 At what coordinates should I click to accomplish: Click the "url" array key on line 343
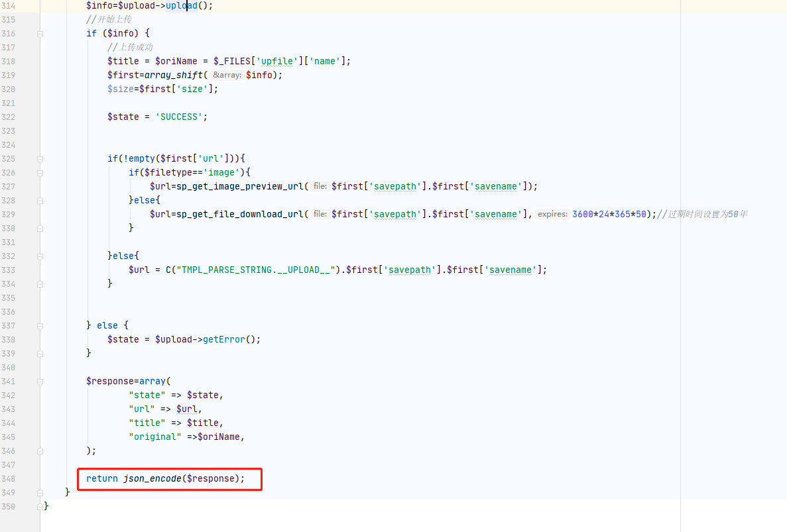(x=141, y=409)
